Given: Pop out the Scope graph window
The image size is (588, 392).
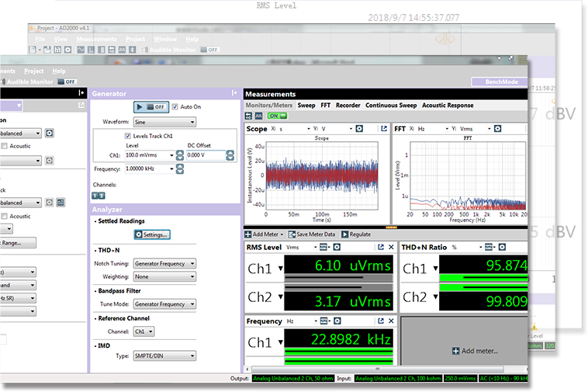Looking at the screenshot, I should (384, 129).
